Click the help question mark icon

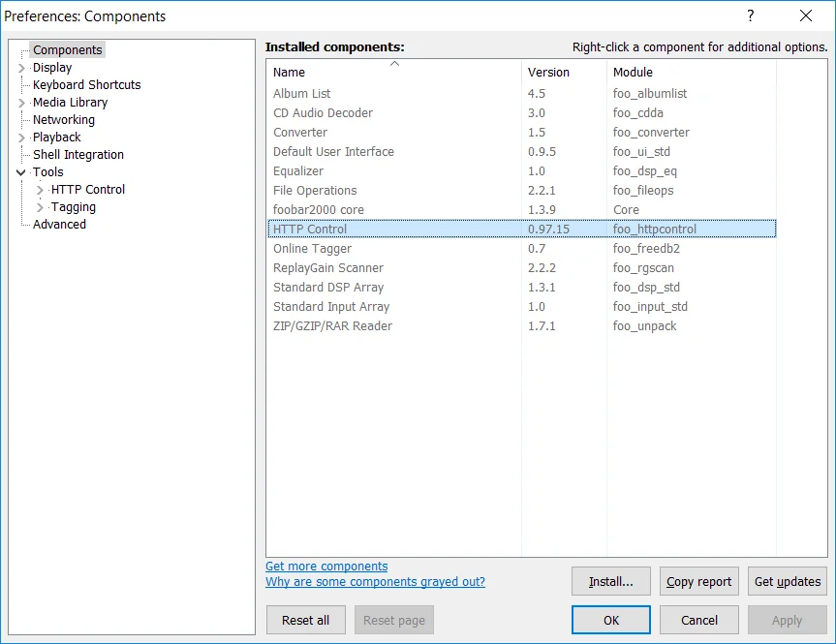pyautogui.click(x=750, y=15)
